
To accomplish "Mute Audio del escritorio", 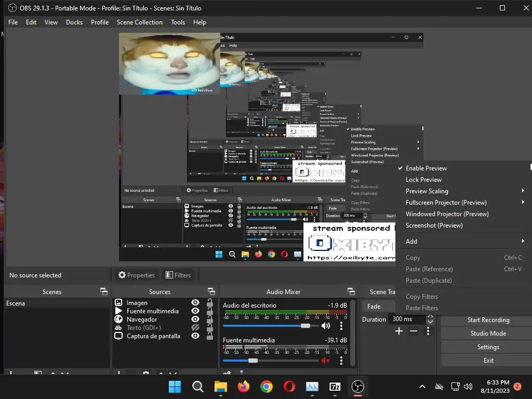I will click(x=326, y=326).
